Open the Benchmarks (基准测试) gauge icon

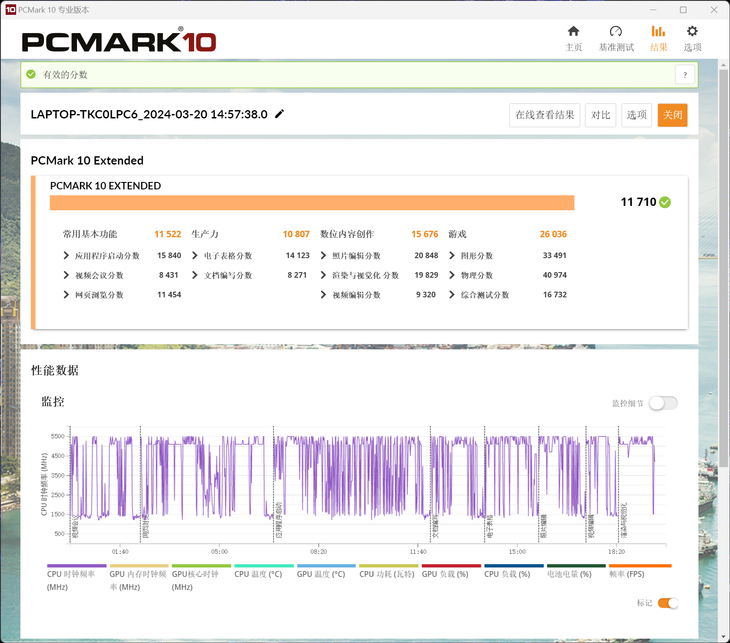point(615,32)
